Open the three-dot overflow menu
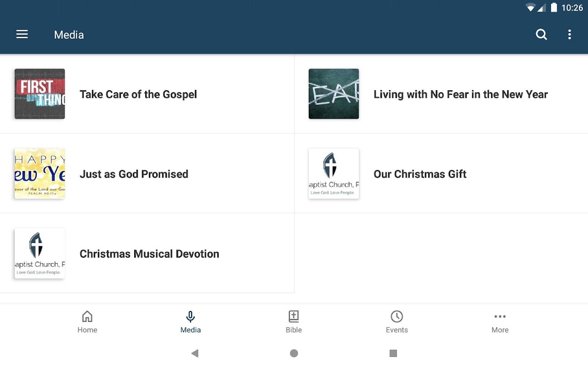Viewport: 588px width, 368px height. [570, 34]
